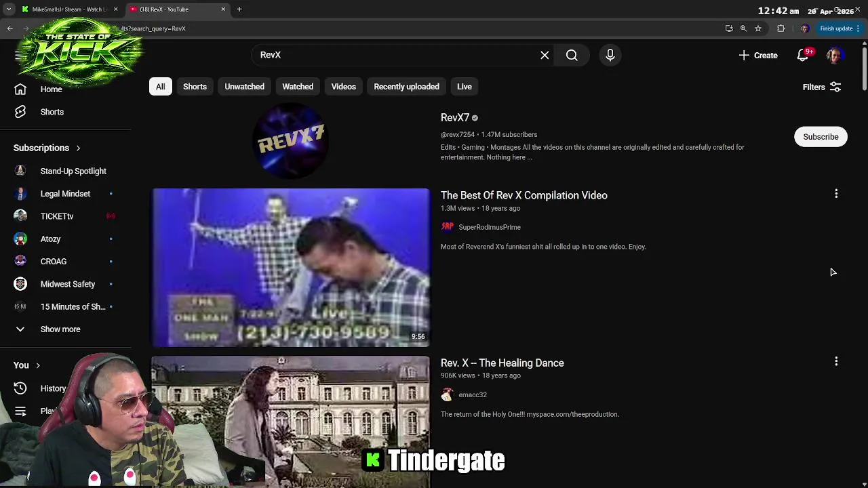Close the MikeSmallsJr Stream tab
Image resolution: width=868 pixels, height=488 pixels.
pyautogui.click(x=115, y=9)
